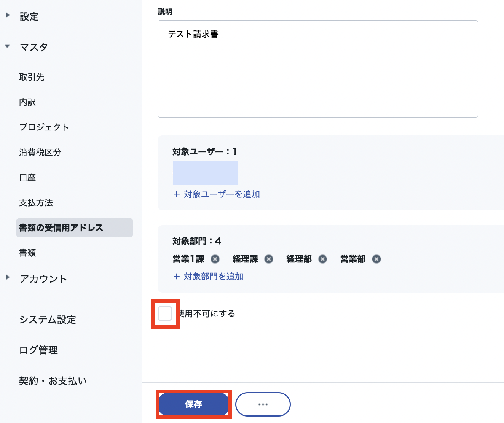
Task: Remove 経理部 department tag
Action: pos(322,259)
